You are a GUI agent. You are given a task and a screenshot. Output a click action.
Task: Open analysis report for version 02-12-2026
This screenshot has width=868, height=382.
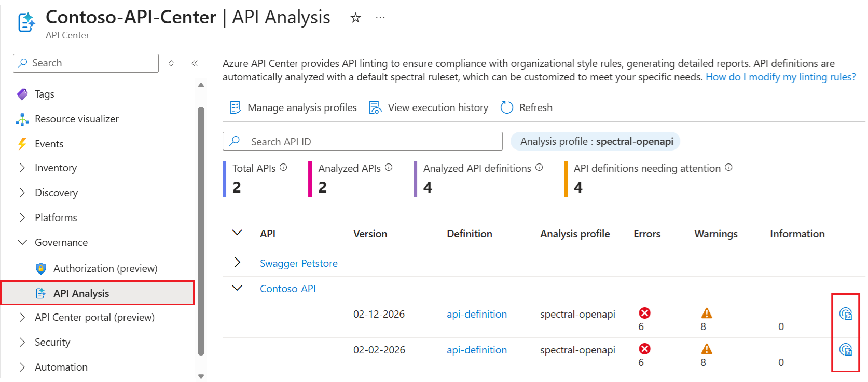pos(845,314)
